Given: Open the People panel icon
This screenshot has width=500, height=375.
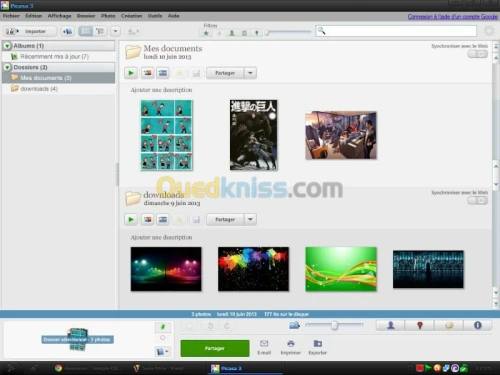Looking at the screenshot, I should coord(391,325).
